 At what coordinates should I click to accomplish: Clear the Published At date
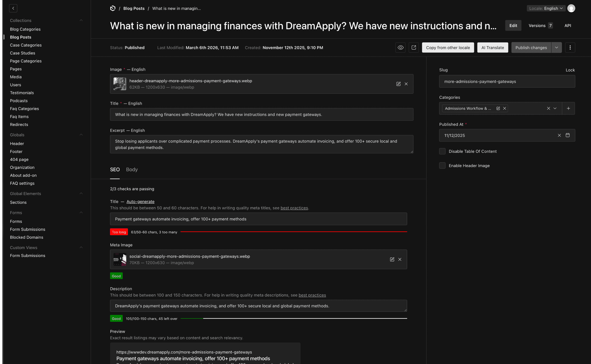tap(559, 135)
